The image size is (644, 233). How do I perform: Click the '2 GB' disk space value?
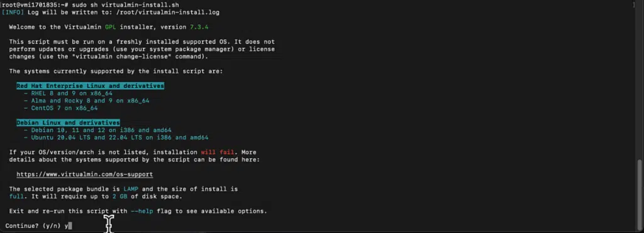point(120,197)
